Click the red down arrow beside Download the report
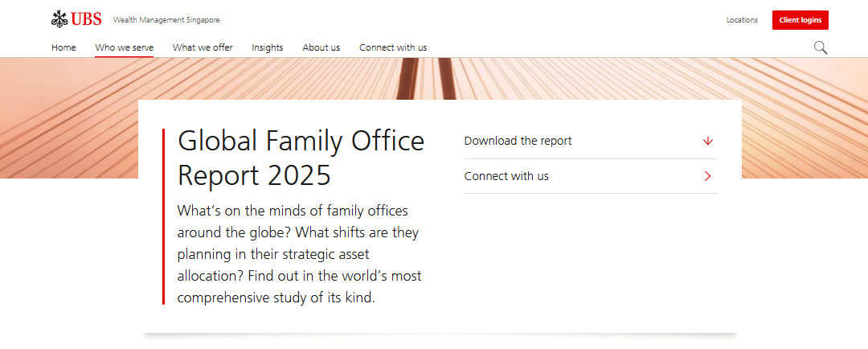Image resolution: width=868 pixels, height=349 pixels. click(x=707, y=141)
